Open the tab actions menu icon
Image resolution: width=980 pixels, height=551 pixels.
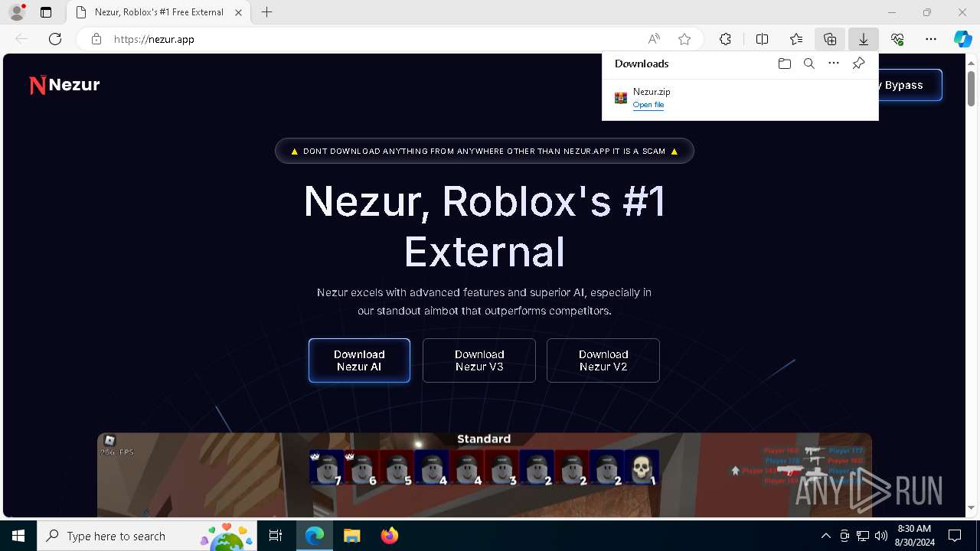(x=46, y=12)
